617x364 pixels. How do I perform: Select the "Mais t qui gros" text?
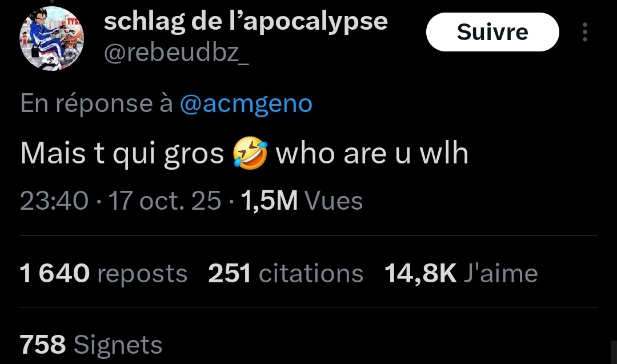tap(122, 154)
